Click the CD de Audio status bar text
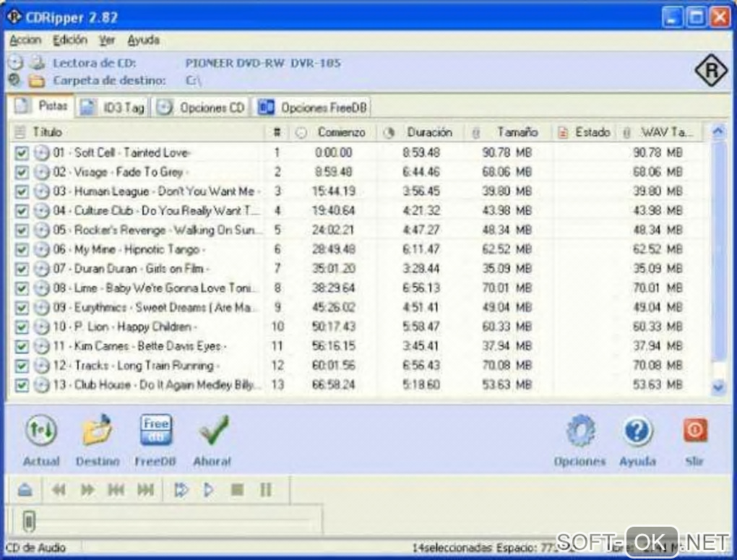This screenshot has width=737, height=560. click(x=35, y=548)
